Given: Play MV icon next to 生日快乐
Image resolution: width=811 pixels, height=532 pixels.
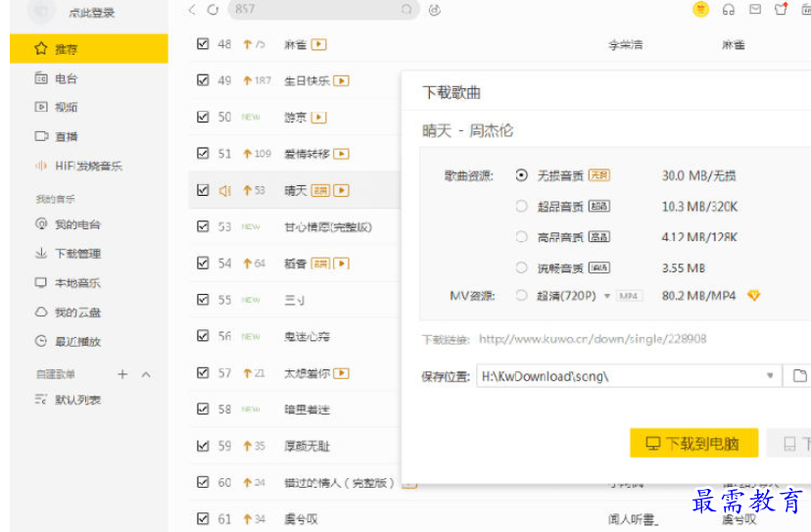Looking at the screenshot, I should coord(342,80).
